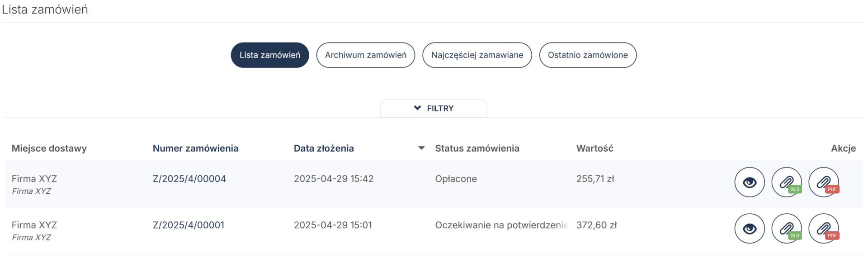868x268 pixels.
Task: Click the sort arrow beside Data złożenia
Action: click(x=421, y=148)
